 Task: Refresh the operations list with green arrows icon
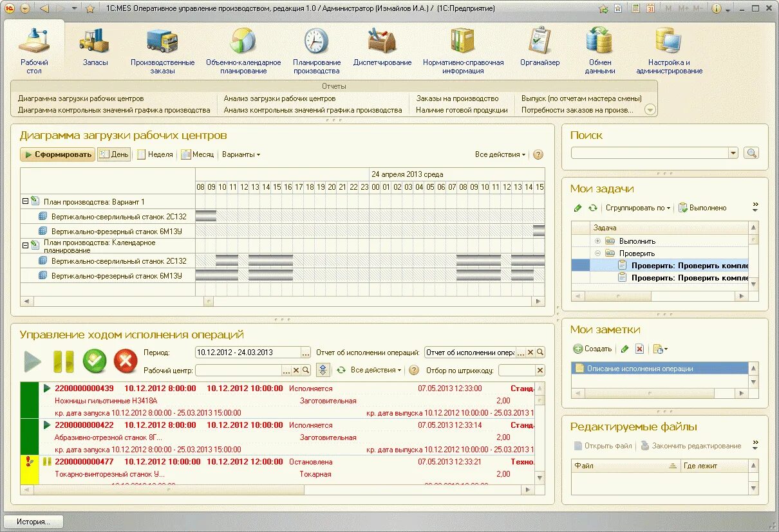pos(341,370)
